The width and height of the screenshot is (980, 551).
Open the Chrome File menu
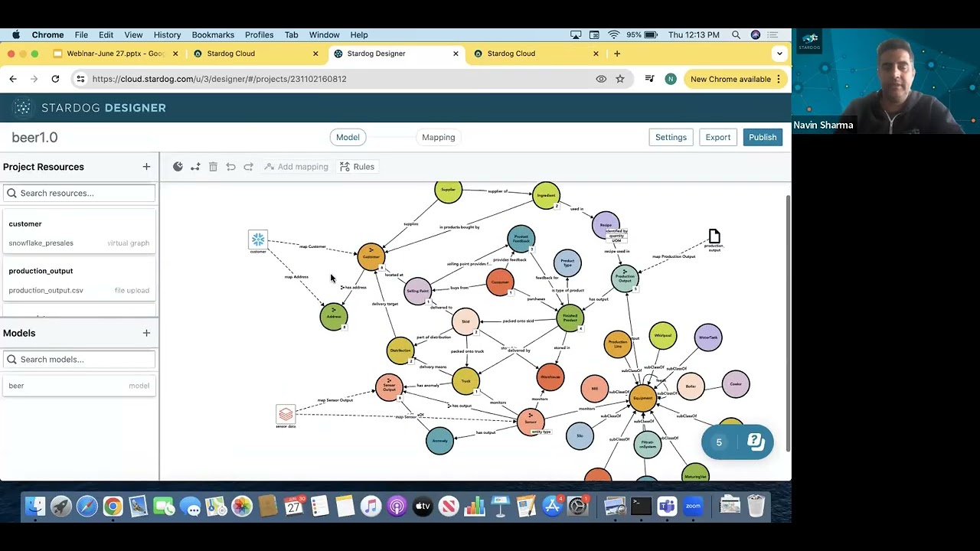tap(81, 34)
